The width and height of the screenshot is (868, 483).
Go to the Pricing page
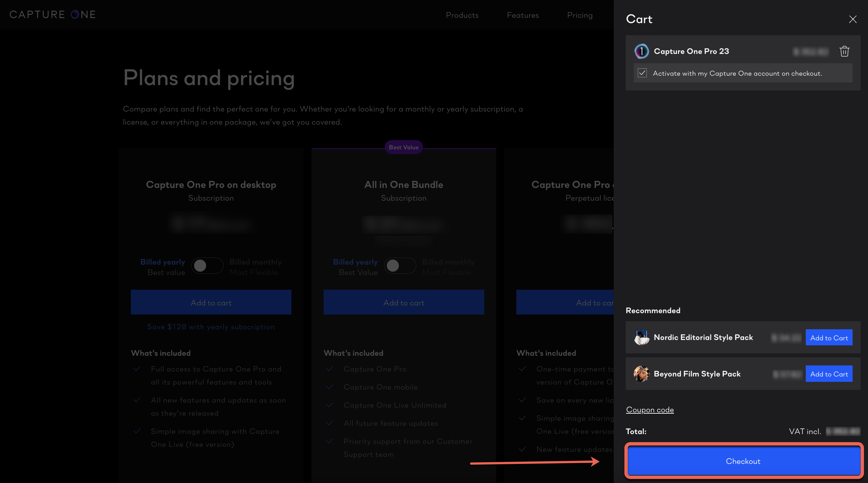(x=580, y=15)
